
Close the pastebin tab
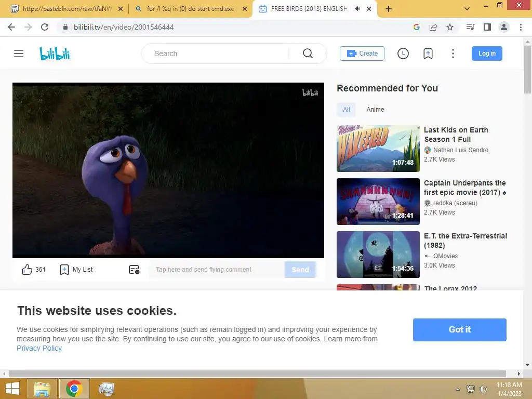click(x=121, y=9)
